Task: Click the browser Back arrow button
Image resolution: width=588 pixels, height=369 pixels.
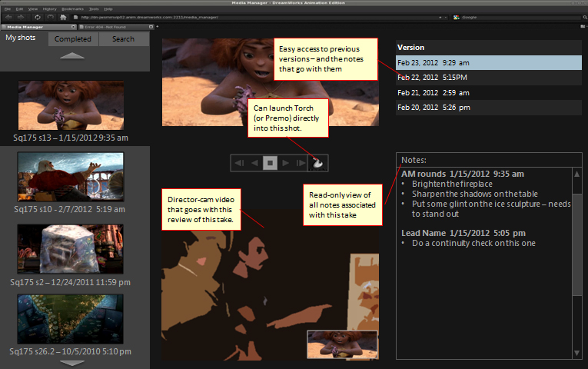Action: [8, 17]
